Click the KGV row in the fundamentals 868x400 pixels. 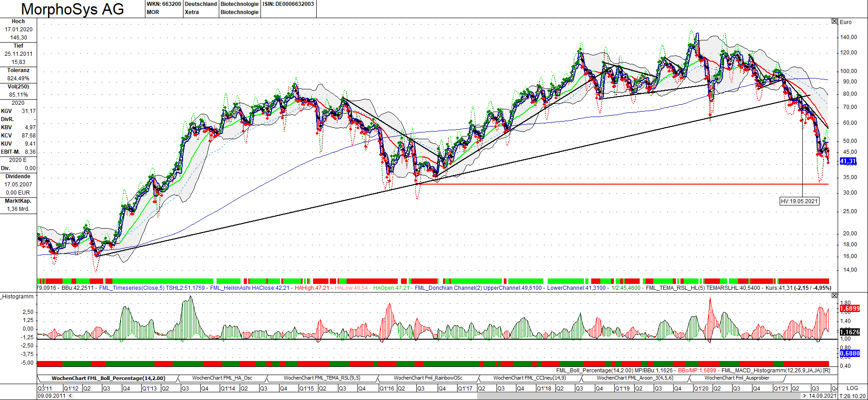[18, 111]
